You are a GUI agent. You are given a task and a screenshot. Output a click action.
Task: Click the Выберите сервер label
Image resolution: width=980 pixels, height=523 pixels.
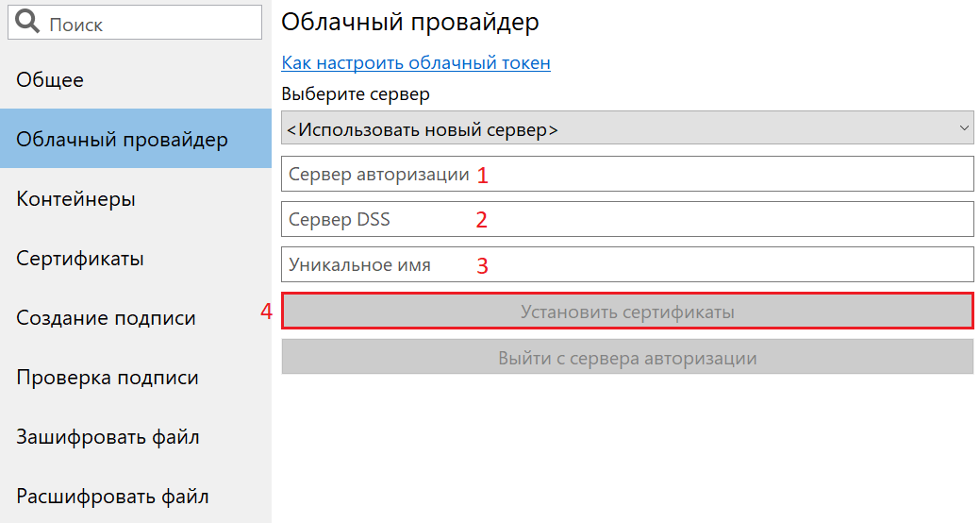(356, 94)
